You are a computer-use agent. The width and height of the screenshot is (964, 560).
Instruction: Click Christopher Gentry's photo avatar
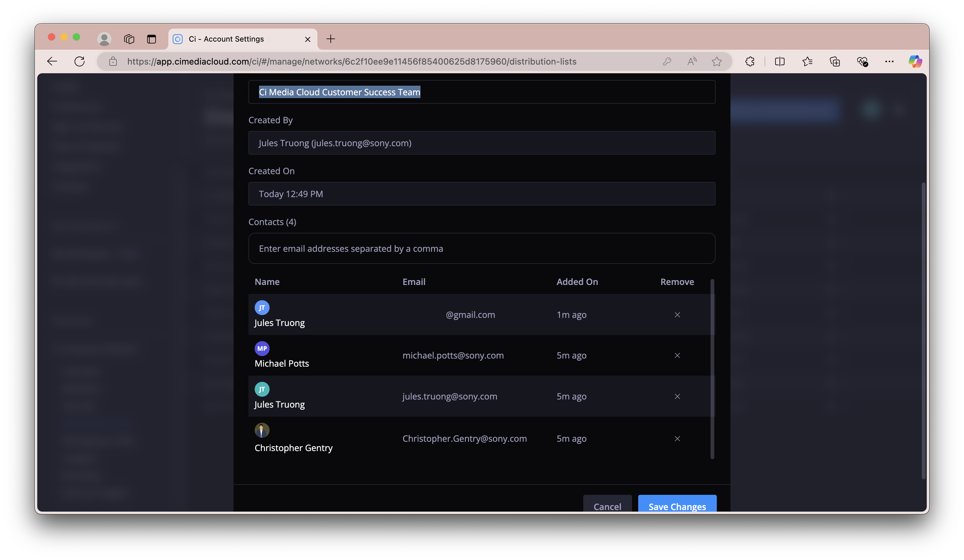click(x=262, y=431)
